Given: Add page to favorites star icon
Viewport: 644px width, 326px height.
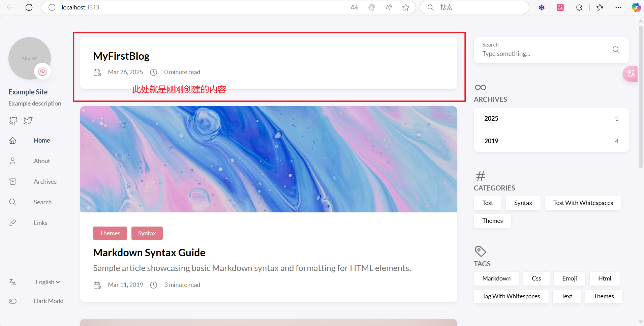Looking at the screenshot, I should [x=405, y=7].
